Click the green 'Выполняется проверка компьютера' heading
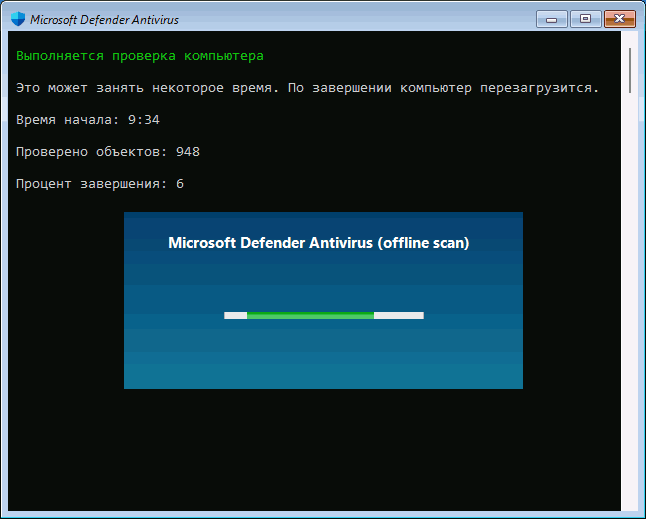 pos(140,56)
